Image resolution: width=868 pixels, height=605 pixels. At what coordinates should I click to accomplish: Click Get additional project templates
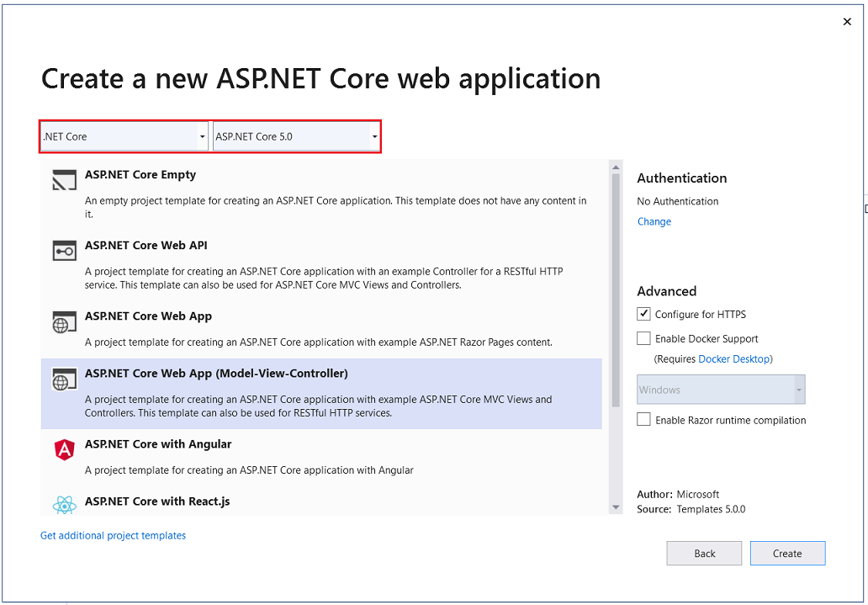pyautogui.click(x=113, y=535)
